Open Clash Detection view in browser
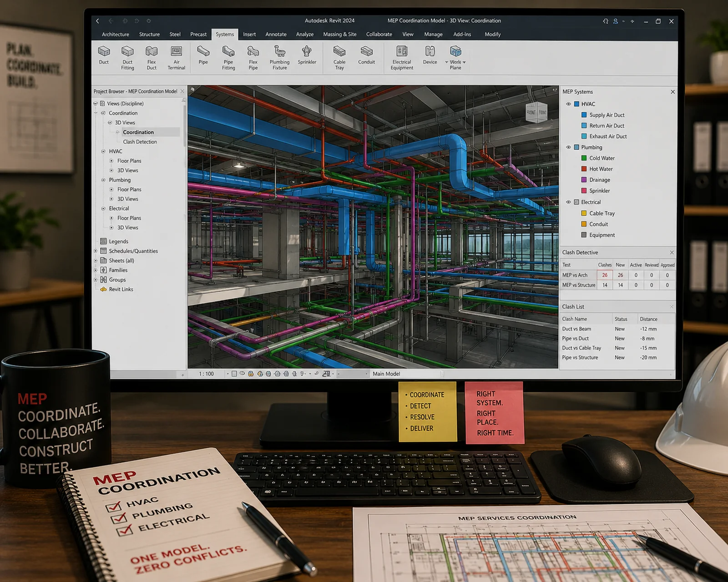Viewport: 728px width, 582px height. click(x=140, y=142)
